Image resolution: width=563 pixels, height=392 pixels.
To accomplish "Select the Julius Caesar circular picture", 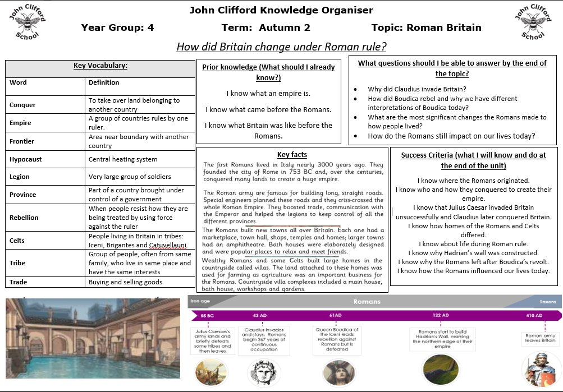I will (208, 371).
